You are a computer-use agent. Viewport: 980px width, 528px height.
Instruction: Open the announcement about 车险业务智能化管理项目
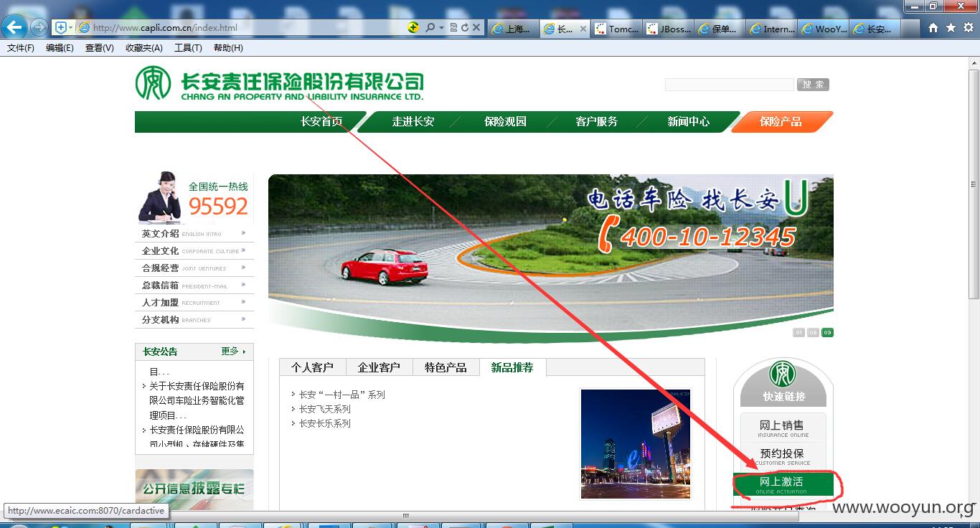point(197,400)
